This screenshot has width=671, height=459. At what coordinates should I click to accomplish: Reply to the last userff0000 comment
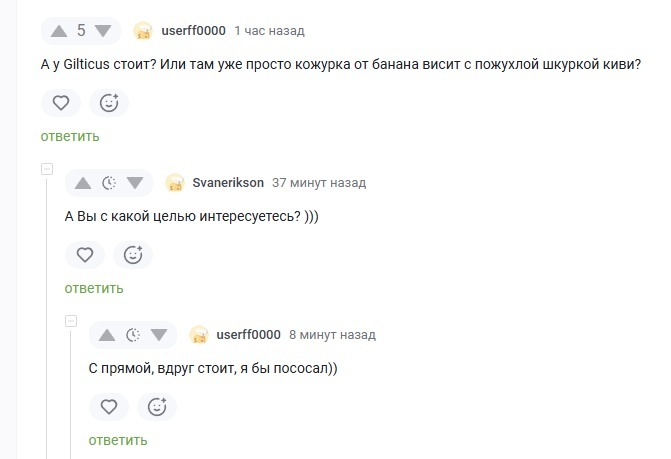point(118,440)
